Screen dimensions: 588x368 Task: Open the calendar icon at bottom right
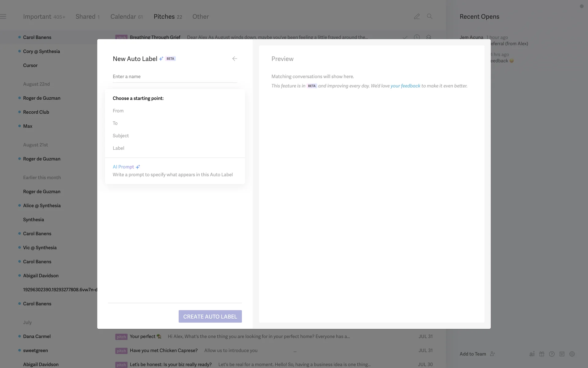click(562, 354)
